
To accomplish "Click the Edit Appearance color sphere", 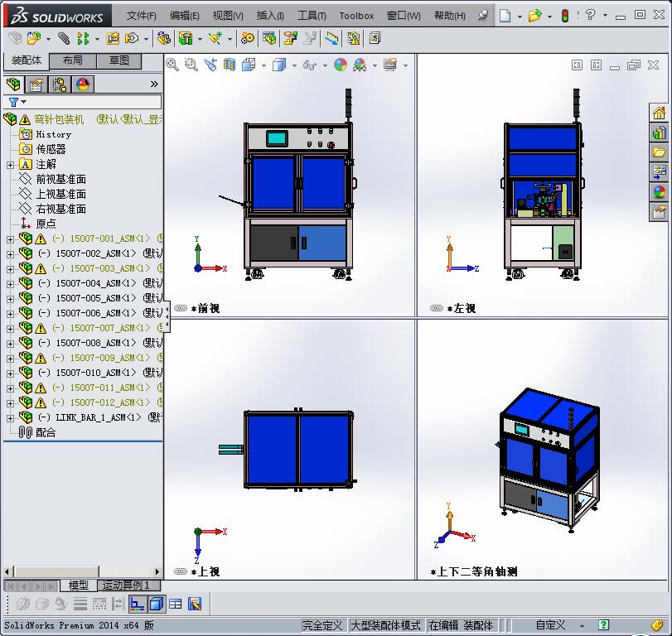I will tap(341, 65).
